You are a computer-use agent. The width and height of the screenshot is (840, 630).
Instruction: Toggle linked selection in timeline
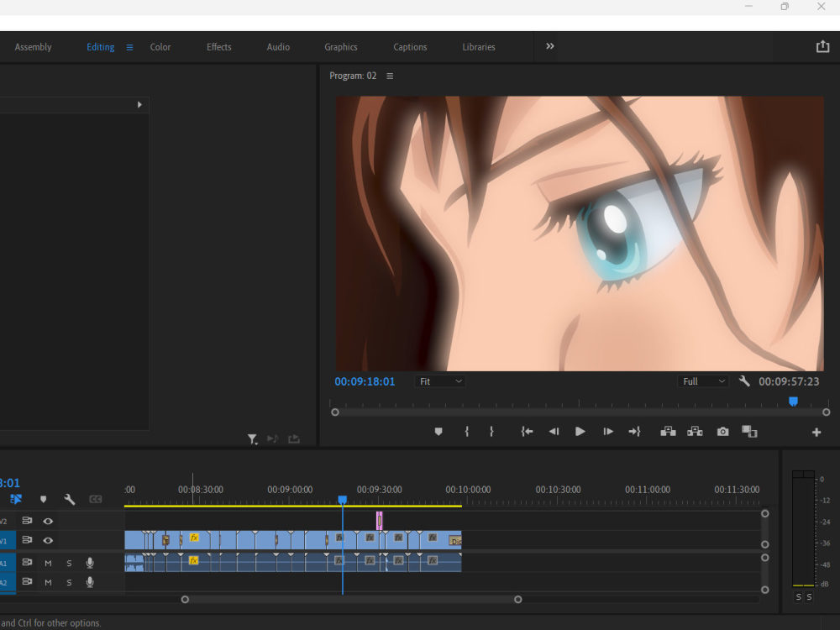tap(15, 499)
